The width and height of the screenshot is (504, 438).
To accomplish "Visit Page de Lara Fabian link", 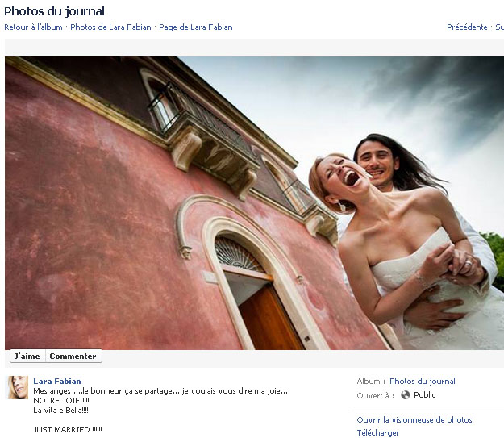I will pyautogui.click(x=195, y=27).
